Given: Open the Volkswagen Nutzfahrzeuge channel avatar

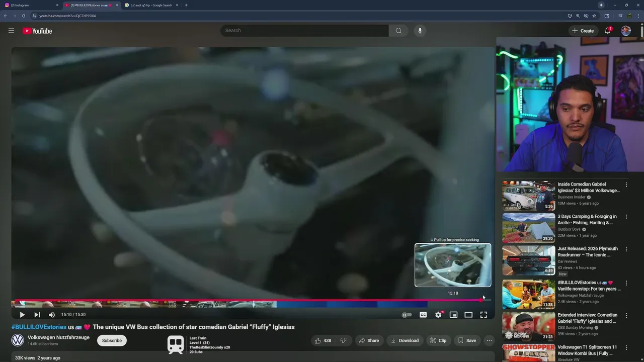Looking at the screenshot, I should (x=18, y=340).
